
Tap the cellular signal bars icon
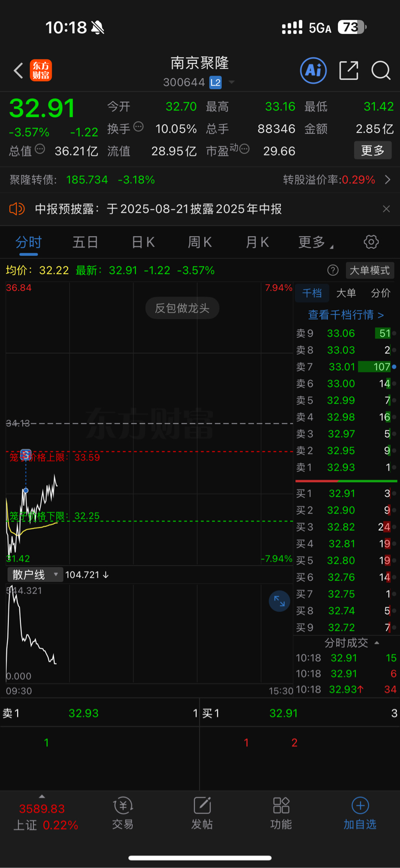point(292,28)
